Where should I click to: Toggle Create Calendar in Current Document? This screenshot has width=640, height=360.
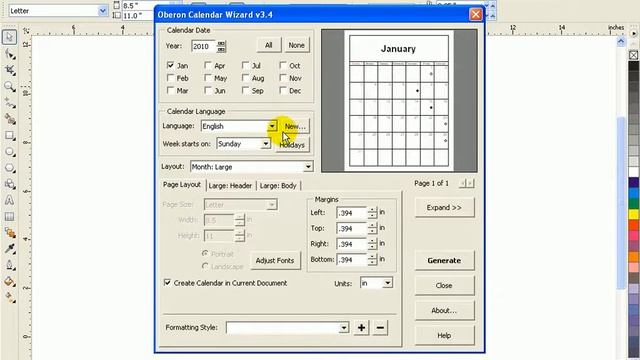(x=167, y=282)
